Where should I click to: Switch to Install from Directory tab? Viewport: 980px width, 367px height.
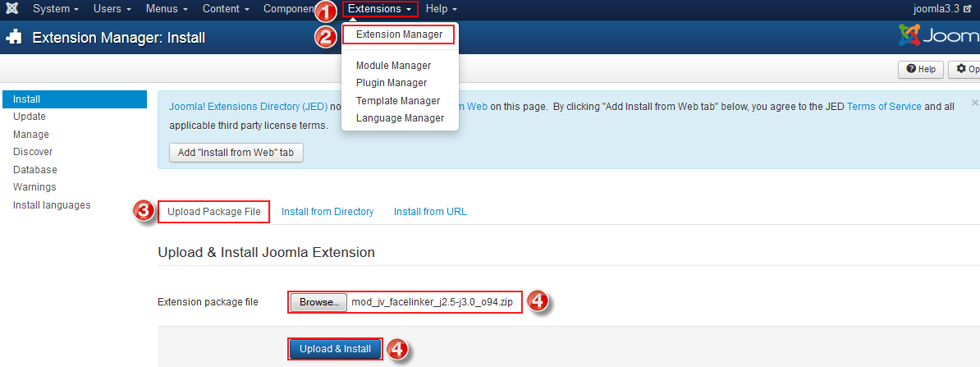pos(327,211)
